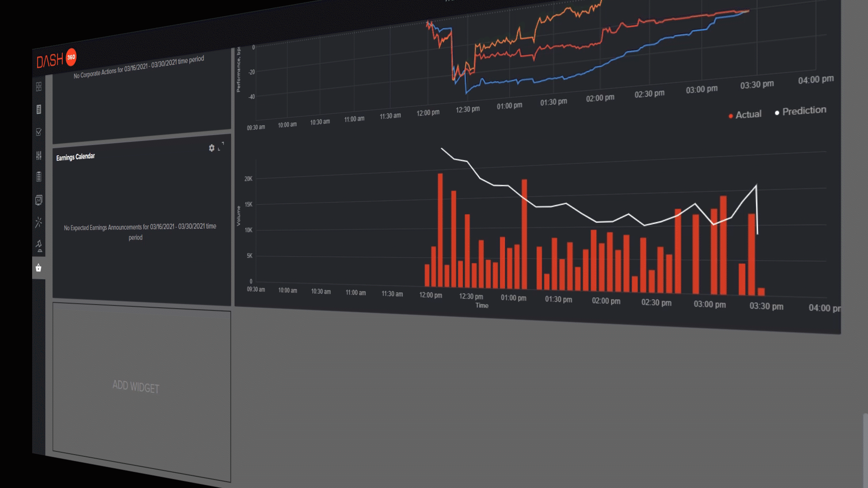Select the shopping basket sidebar icon
The width and height of the screenshot is (868, 488).
(x=38, y=268)
